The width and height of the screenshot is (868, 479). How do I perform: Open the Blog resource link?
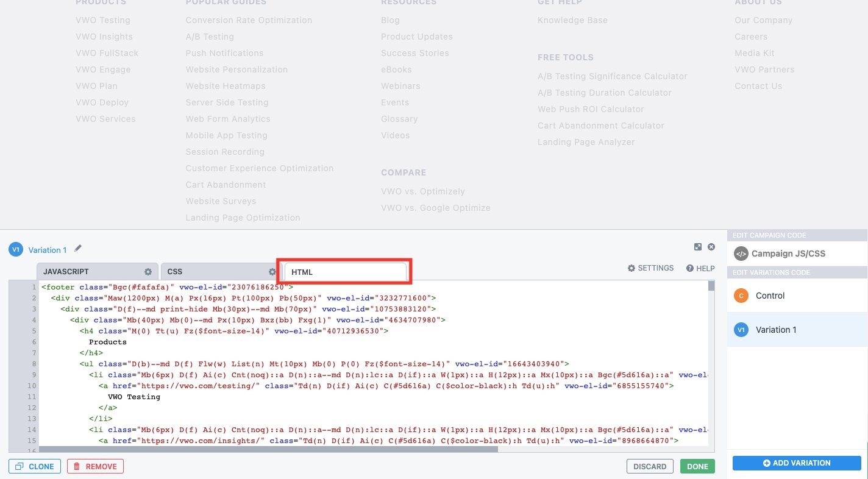(x=390, y=20)
